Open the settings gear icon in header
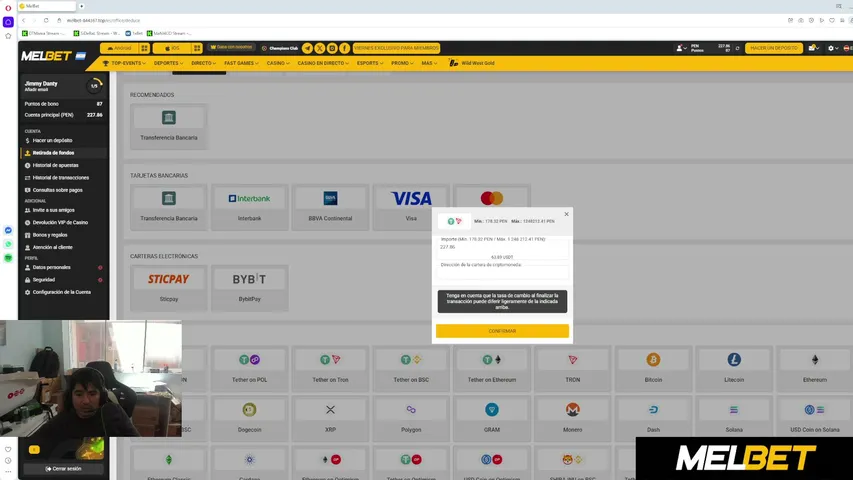This screenshot has width=853, height=480. (833, 48)
